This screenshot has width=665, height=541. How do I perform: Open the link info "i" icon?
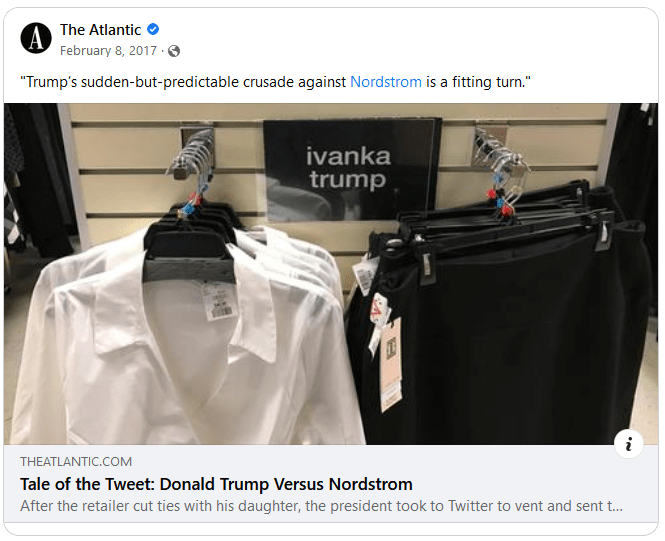click(x=628, y=445)
